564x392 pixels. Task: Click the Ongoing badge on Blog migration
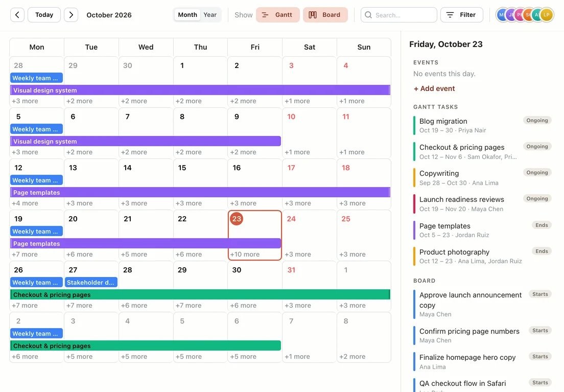tap(537, 120)
